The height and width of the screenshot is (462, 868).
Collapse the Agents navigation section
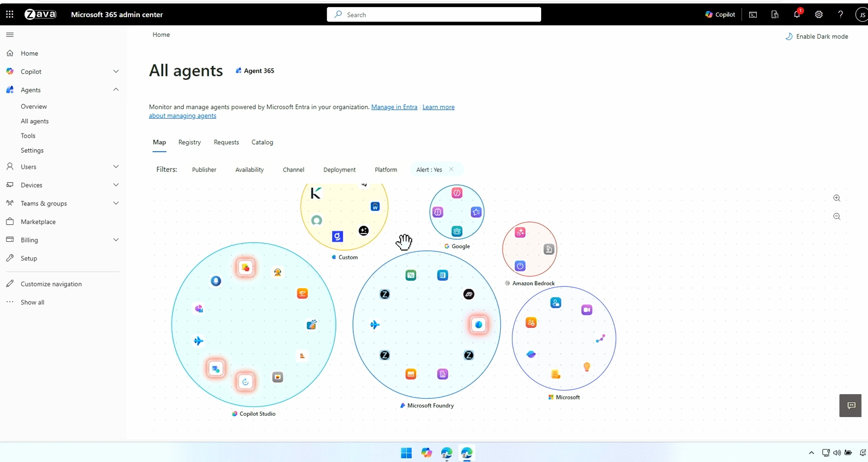[115, 90]
